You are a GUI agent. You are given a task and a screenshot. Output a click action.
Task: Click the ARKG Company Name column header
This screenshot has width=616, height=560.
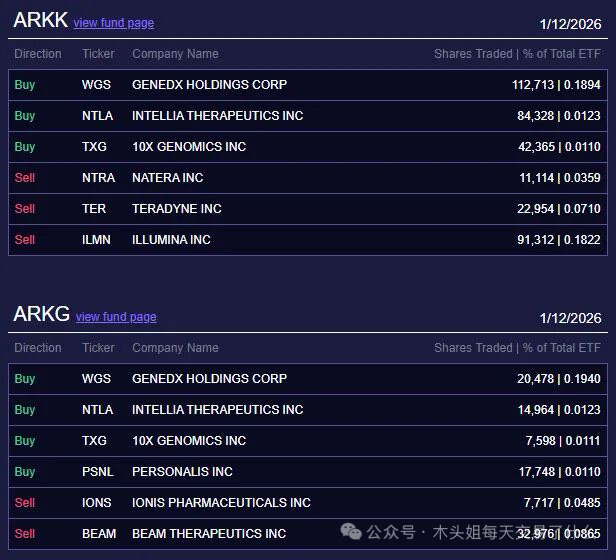[x=175, y=348]
